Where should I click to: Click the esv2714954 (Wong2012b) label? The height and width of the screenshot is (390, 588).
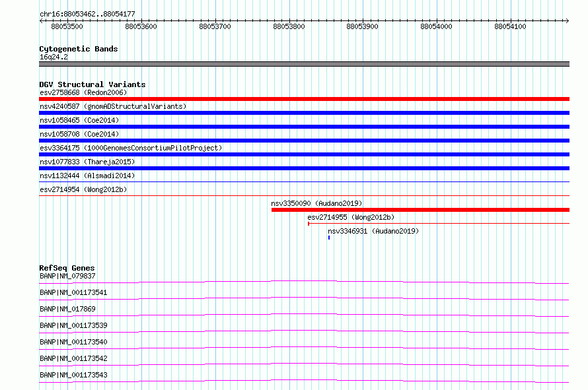pyautogui.click(x=83, y=189)
